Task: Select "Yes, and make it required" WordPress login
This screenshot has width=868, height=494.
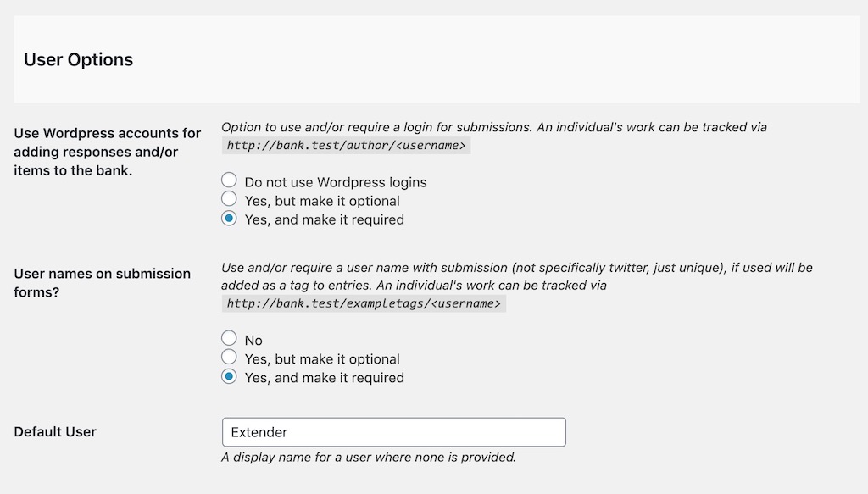Action: coord(229,219)
